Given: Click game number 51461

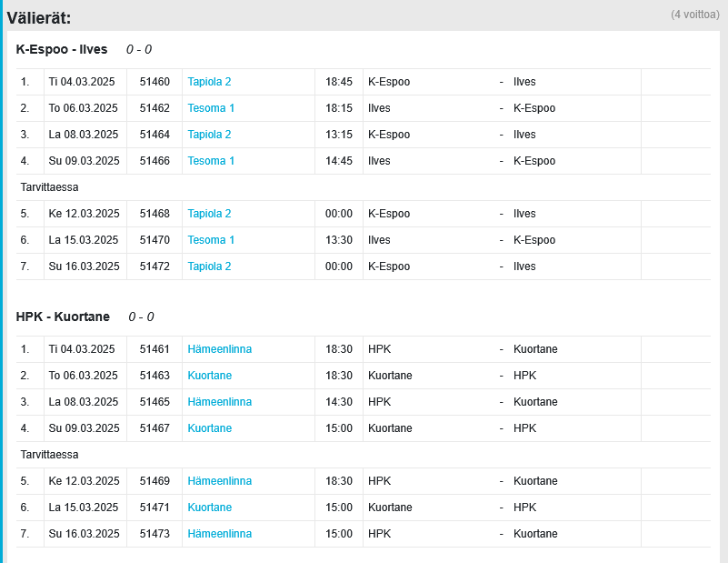Looking at the screenshot, I should pyautogui.click(x=155, y=349).
